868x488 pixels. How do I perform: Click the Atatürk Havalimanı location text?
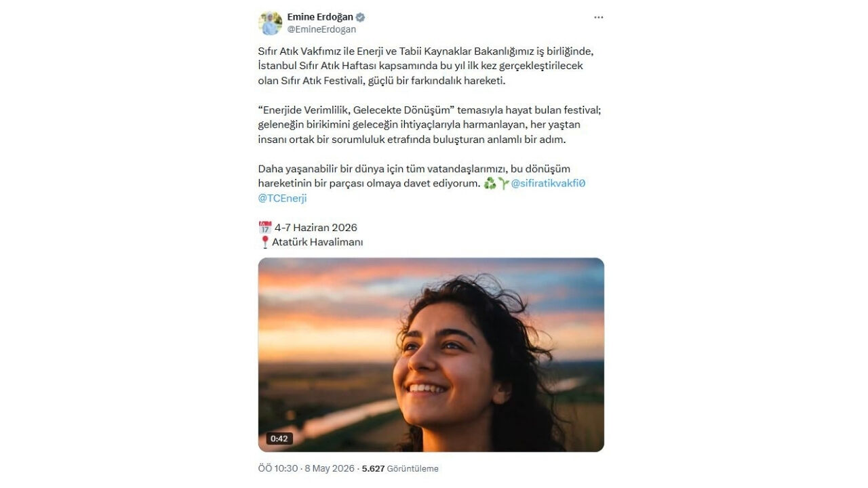(317, 242)
